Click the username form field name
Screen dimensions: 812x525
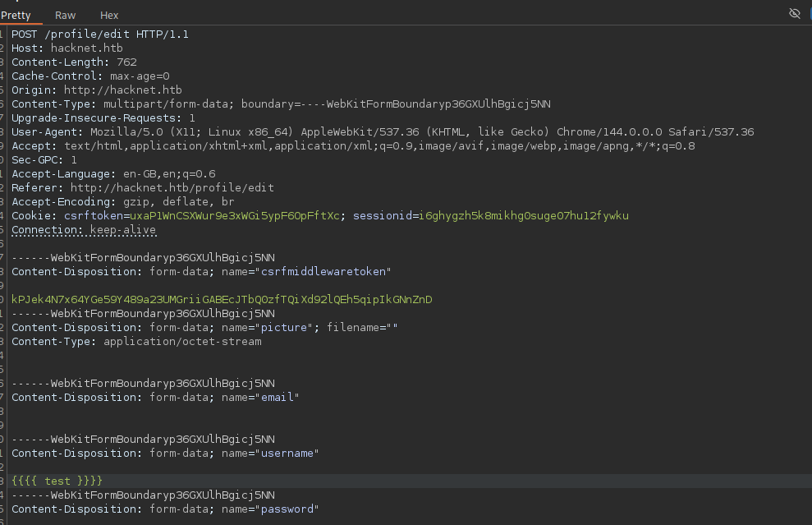tap(287, 454)
